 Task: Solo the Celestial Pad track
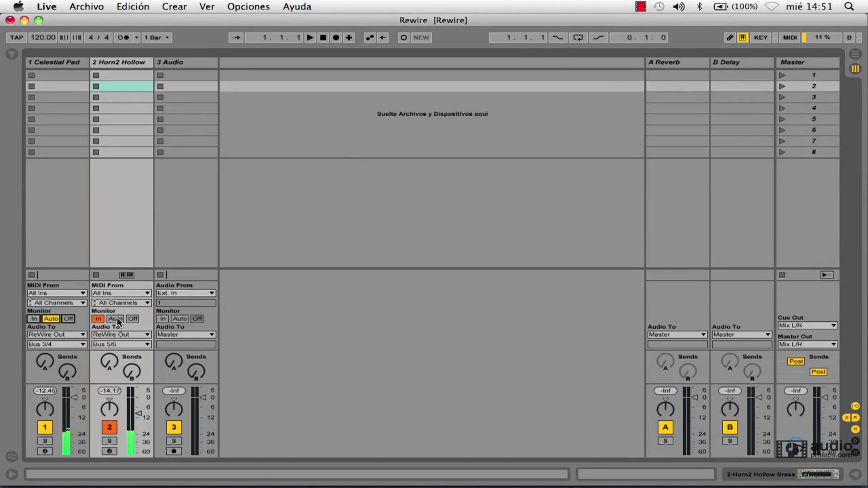tap(45, 441)
